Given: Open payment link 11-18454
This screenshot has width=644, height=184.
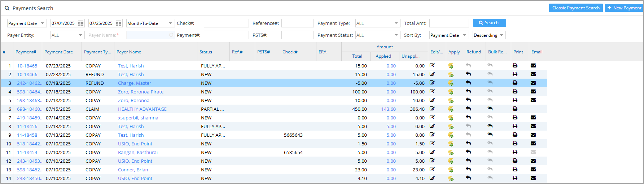Looking at the screenshot, I should pyautogui.click(x=27, y=152).
